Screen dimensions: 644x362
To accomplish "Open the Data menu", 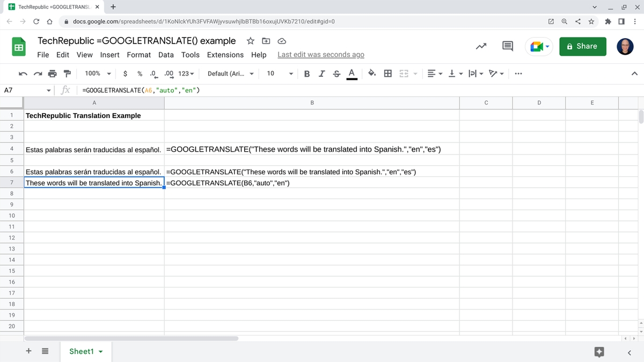I will point(166,55).
